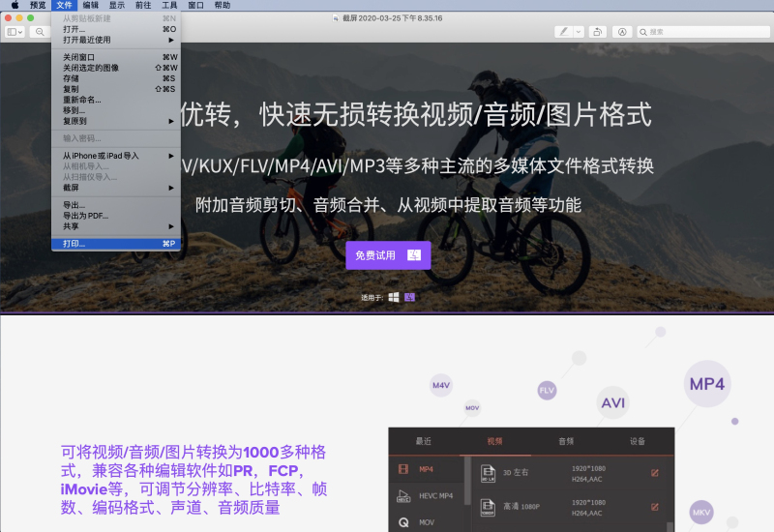Viewport: 774px width, 532px height.
Task: Expand the 共享 submenu
Action: [116, 226]
